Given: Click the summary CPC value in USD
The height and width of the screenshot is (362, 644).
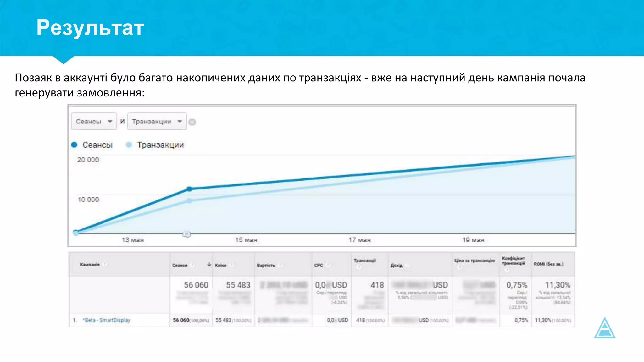Looking at the screenshot, I should coord(331,285).
